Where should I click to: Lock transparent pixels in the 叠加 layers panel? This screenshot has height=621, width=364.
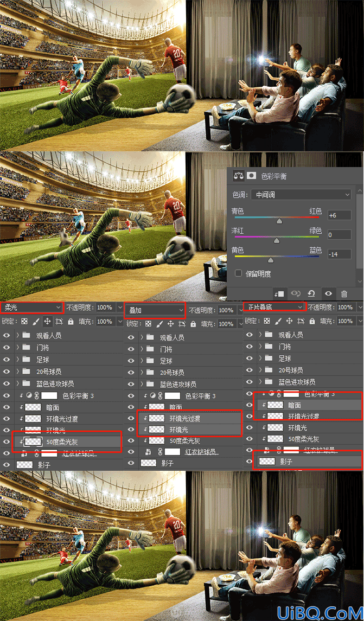tap(148, 324)
